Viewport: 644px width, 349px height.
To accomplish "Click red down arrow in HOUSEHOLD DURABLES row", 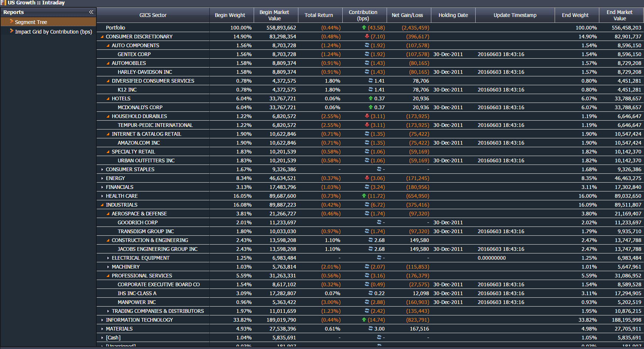I will click(x=367, y=116).
